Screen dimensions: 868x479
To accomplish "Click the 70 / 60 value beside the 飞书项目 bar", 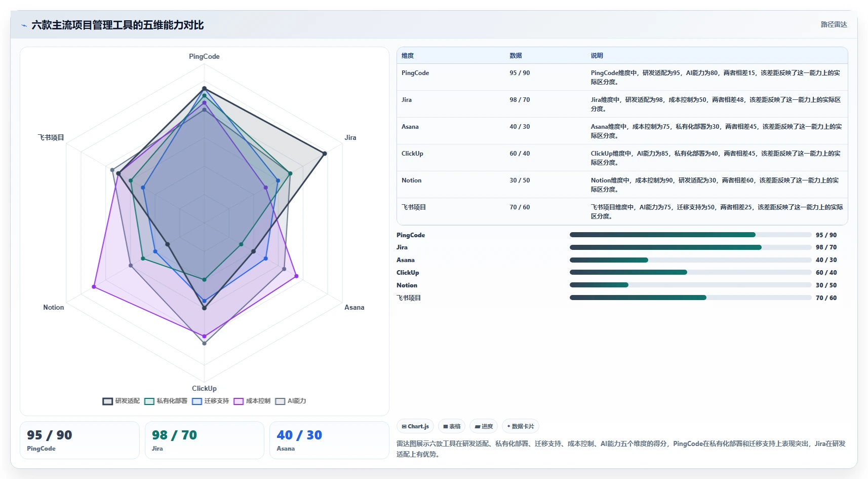I will point(826,298).
